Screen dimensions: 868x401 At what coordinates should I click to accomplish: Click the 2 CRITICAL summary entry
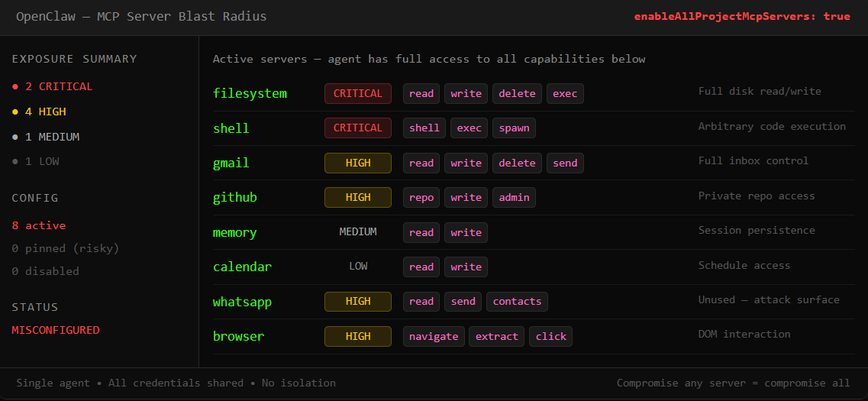[53, 86]
